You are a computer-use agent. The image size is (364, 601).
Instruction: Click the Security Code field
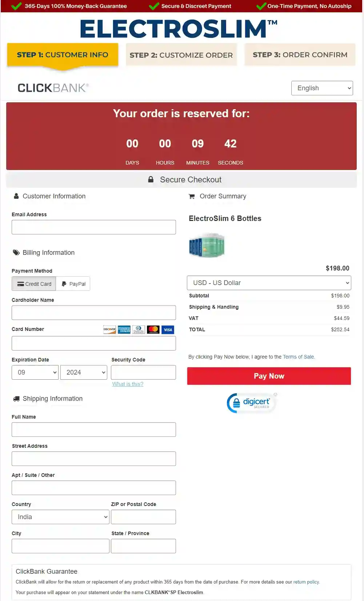pos(143,372)
